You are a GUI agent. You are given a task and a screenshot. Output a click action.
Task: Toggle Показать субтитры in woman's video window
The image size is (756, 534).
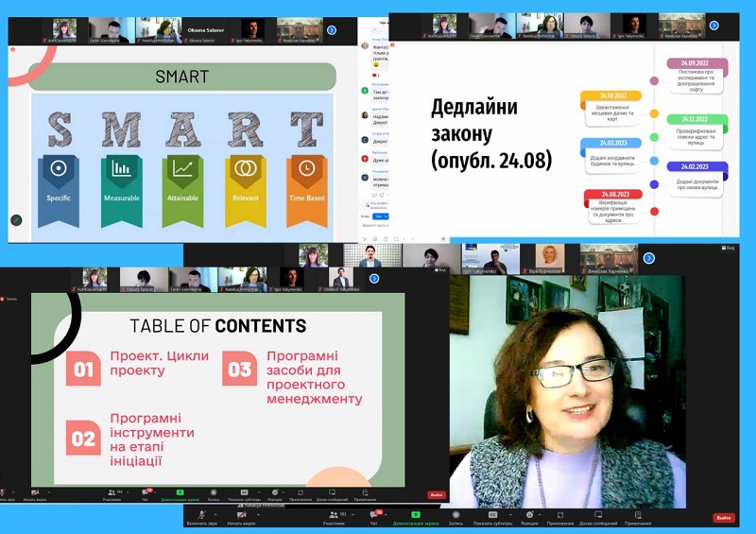[492, 517]
